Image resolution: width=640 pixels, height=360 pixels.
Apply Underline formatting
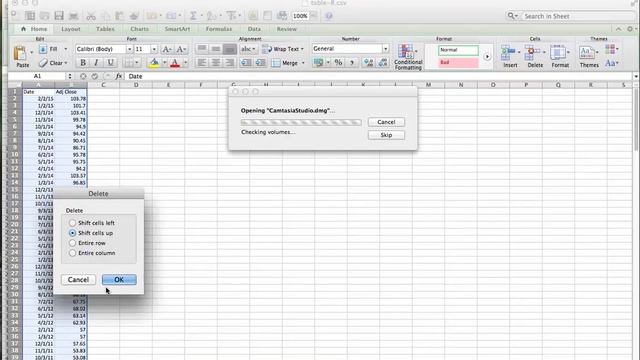pyautogui.click(x=110, y=63)
